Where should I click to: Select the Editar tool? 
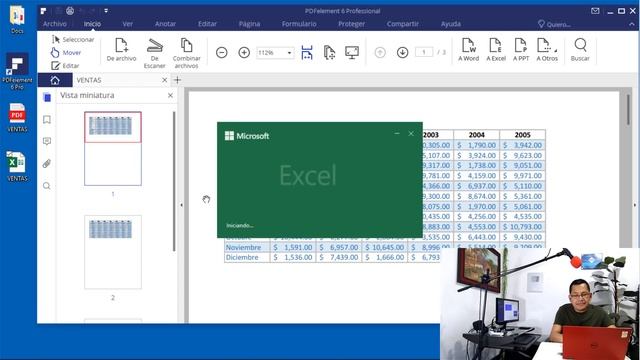[x=65, y=66]
